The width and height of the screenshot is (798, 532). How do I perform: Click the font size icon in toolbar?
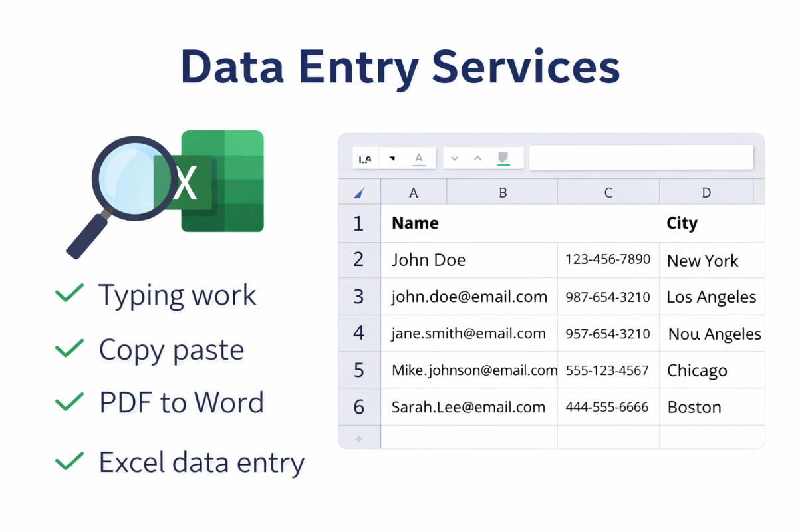coord(364,158)
